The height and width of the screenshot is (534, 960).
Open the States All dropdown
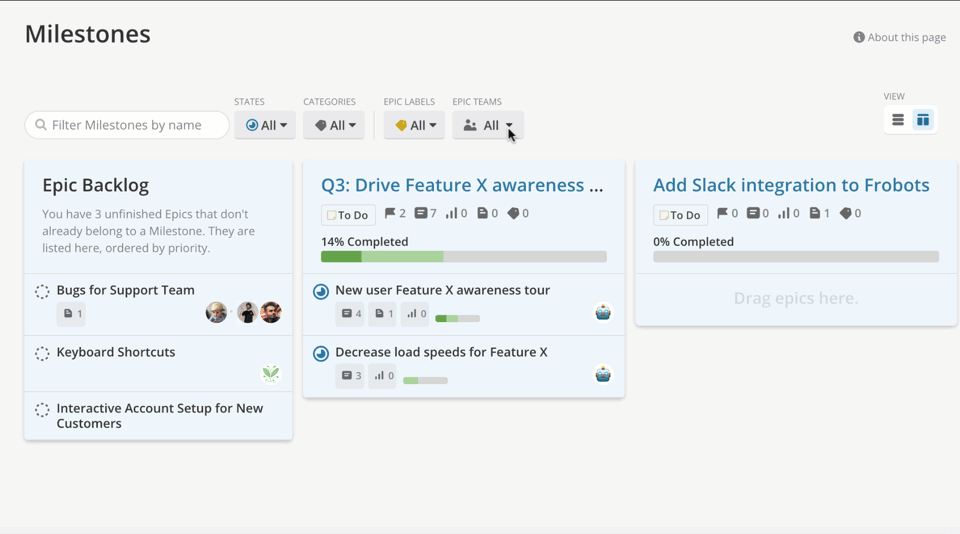pyautogui.click(x=265, y=125)
